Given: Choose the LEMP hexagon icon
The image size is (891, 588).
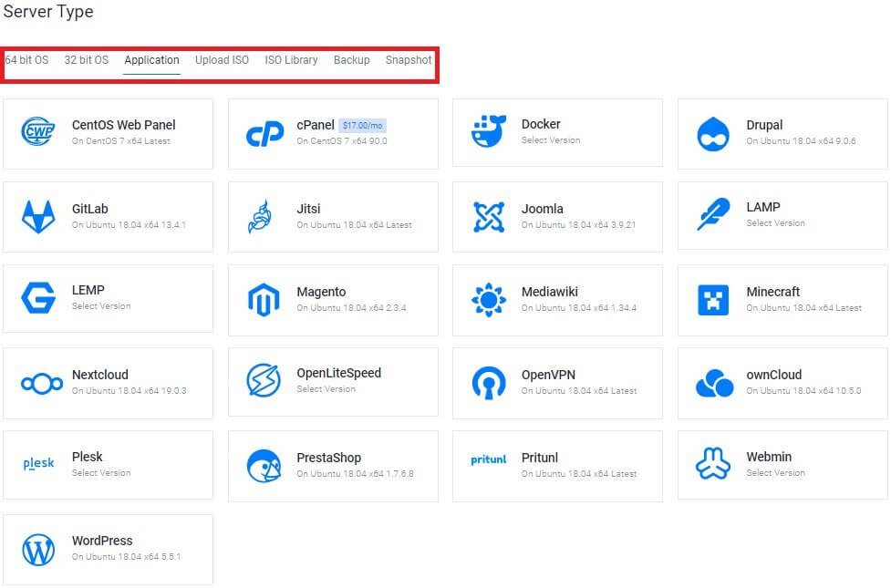Looking at the screenshot, I should click(x=38, y=298).
